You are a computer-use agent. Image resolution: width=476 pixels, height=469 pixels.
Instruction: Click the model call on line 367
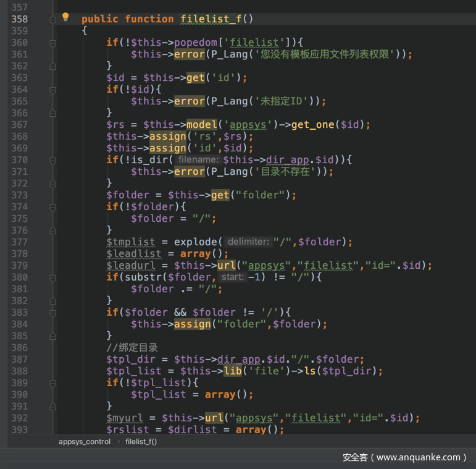click(x=202, y=125)
